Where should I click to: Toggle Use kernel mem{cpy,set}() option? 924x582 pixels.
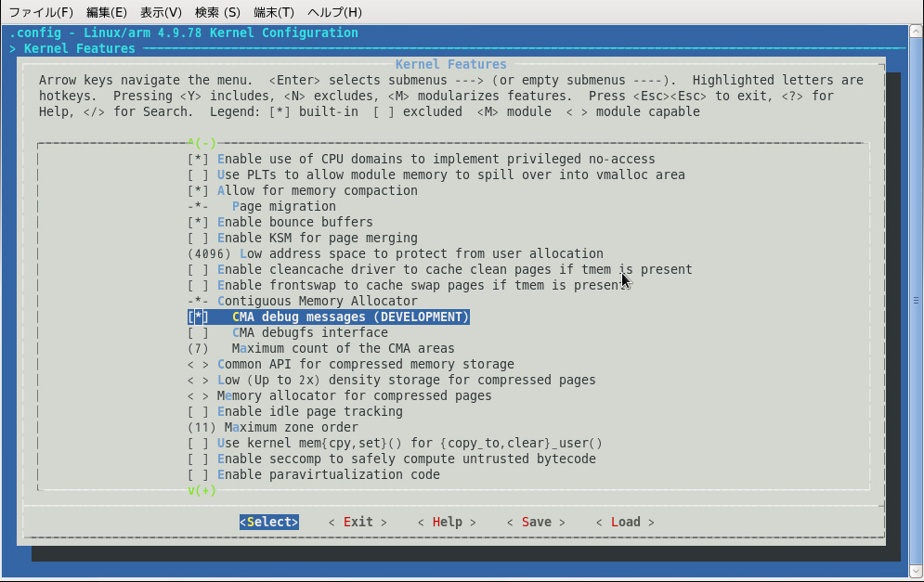pos(395,444)
